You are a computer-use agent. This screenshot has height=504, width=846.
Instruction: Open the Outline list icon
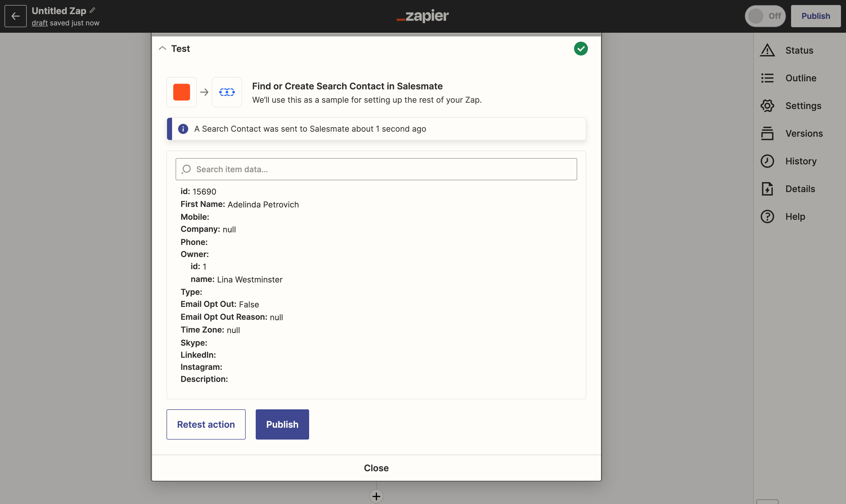tap(767, 78)
